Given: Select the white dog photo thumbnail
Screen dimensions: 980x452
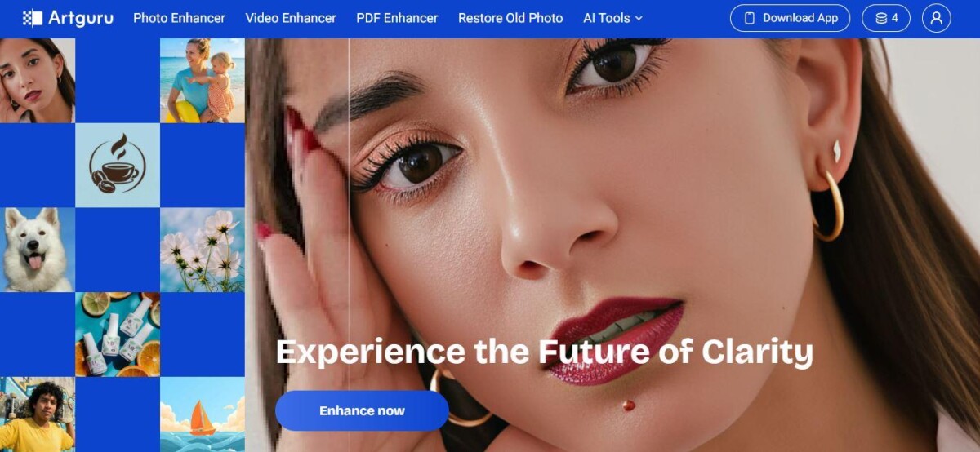Looking at the screenshot, I should [x=36, y=250].
